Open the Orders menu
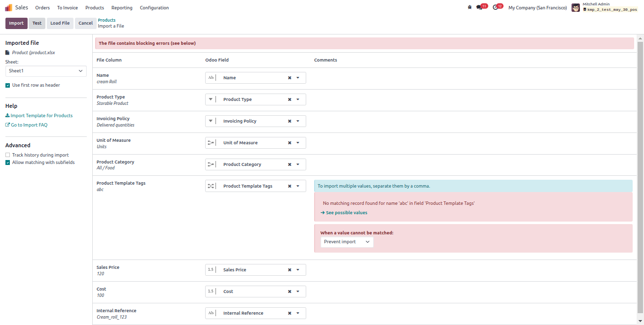Screen dimensions: 644x325 click(x=42, y=8)
